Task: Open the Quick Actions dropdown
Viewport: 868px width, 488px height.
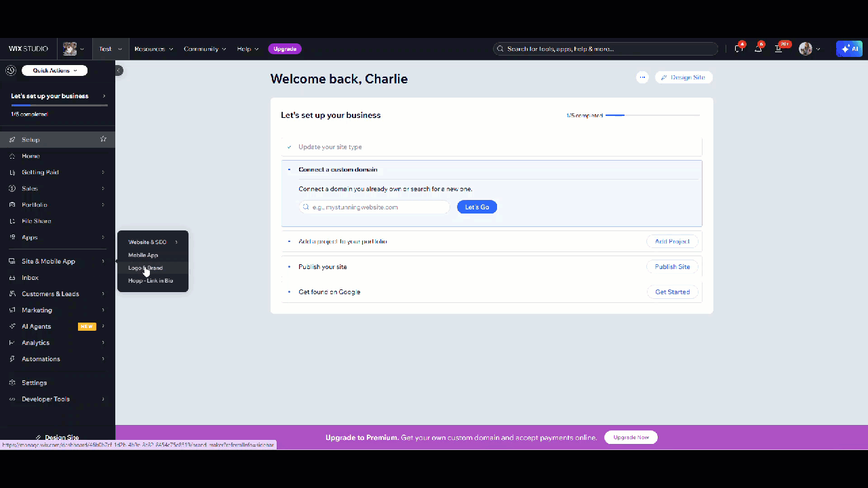Action: click(x=54, y=70)
